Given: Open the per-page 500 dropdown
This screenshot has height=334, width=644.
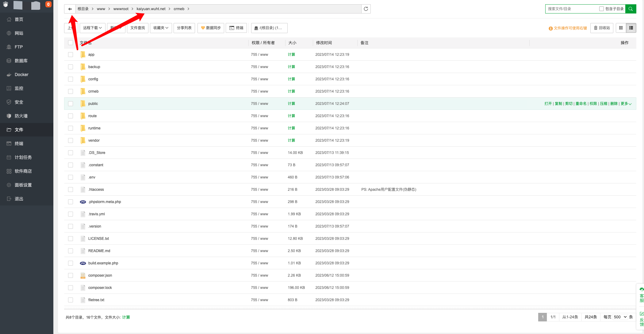Looking at the screenshot, I should point(620,317).
